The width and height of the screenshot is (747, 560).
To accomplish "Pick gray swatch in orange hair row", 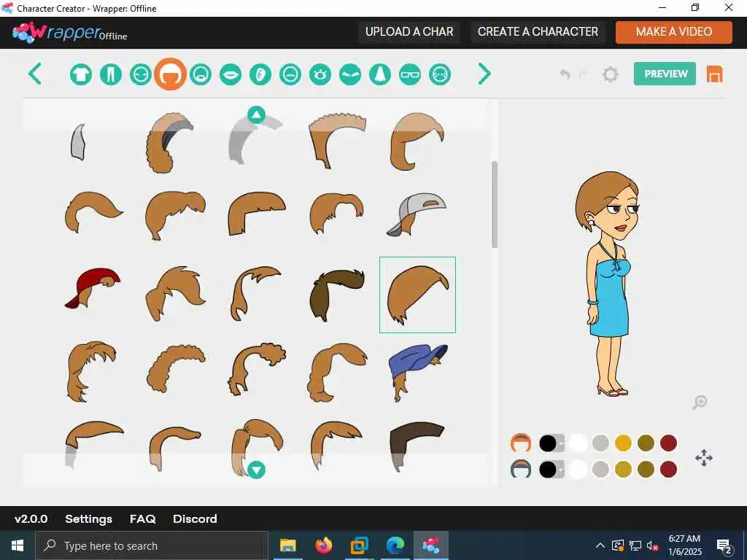I will click(x=600, y=443).
